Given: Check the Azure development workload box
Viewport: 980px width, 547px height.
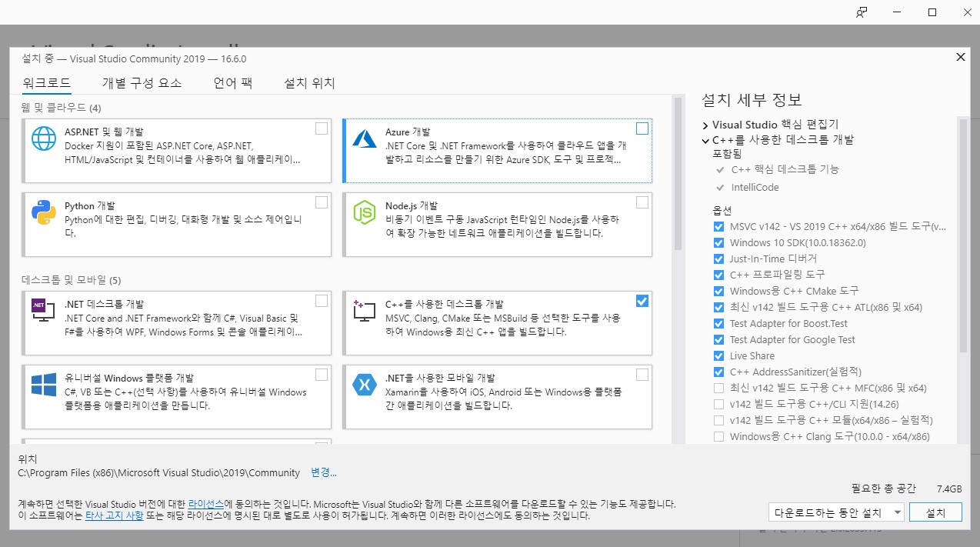Looking at the screenshot, I should (x=642, y=128).
